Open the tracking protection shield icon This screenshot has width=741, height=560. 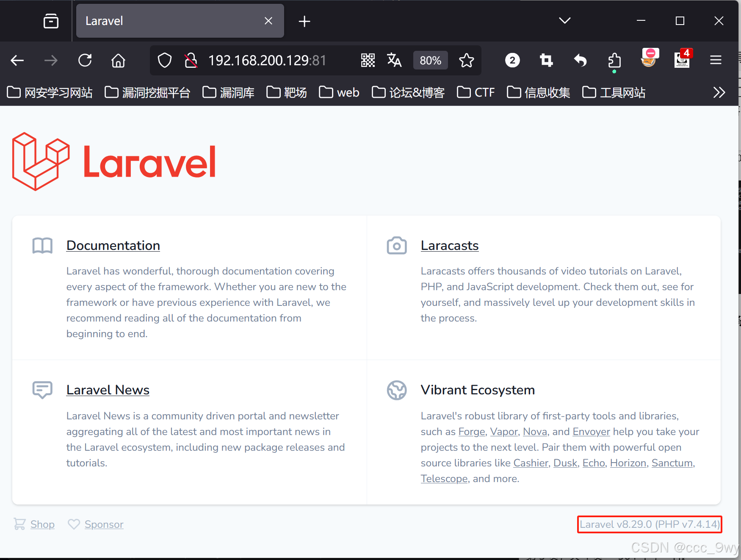pyautogui.click(x=165, y=61)
